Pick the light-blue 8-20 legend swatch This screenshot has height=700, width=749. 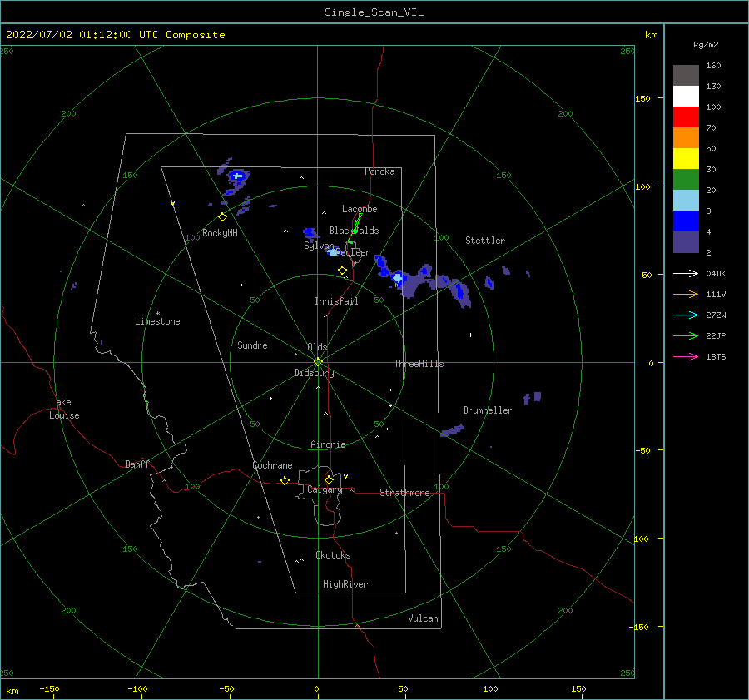coord(686,201)
